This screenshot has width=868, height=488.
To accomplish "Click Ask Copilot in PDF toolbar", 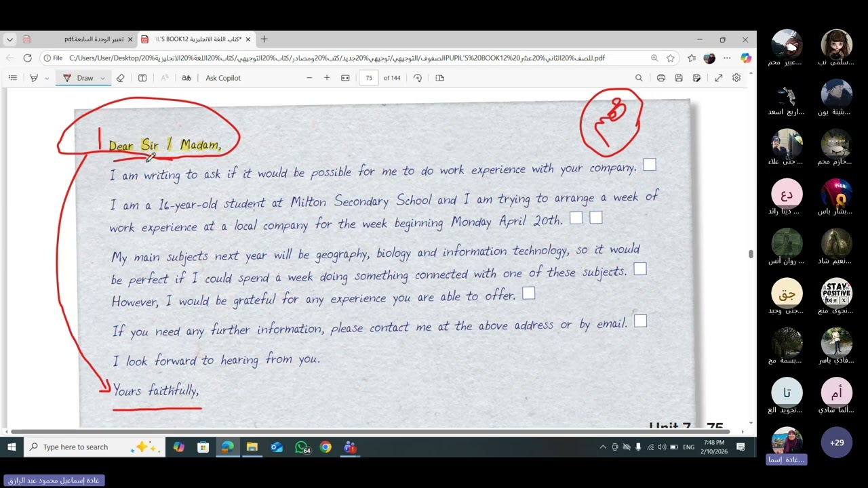I will 223,78.
